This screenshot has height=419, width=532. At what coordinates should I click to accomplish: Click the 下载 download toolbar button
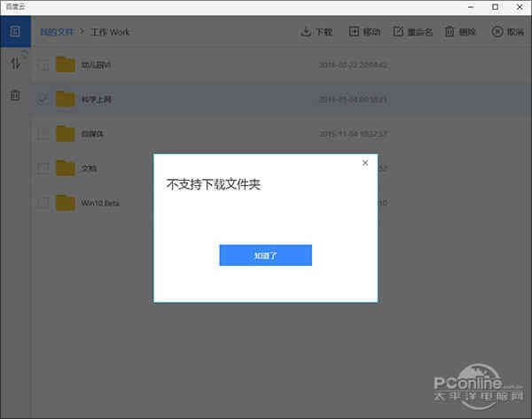click(x=317, y=32)
